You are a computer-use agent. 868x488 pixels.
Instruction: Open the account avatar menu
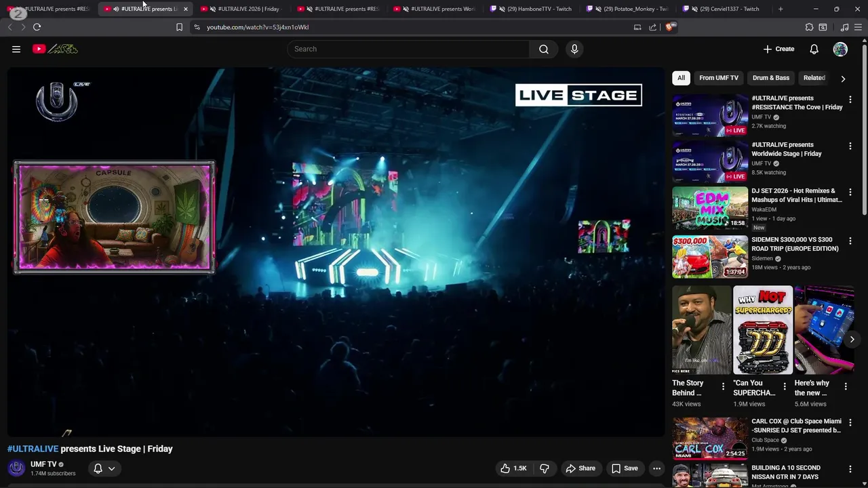click(x=840, y=49)
